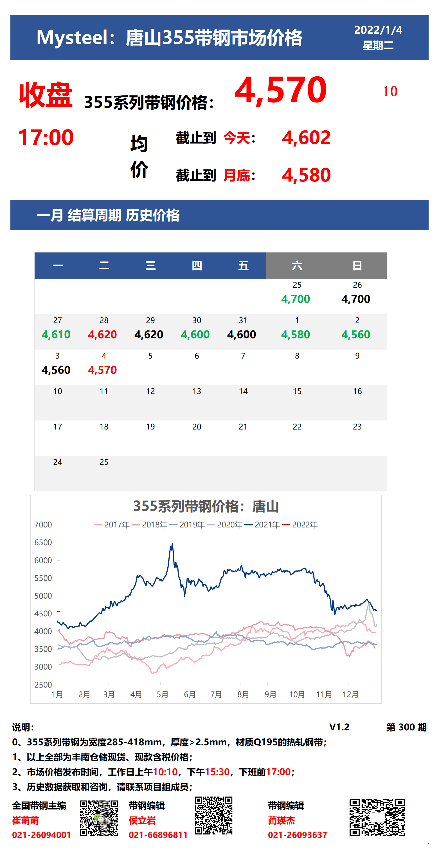Click the 三 Wednesday column header

point(150,265)
